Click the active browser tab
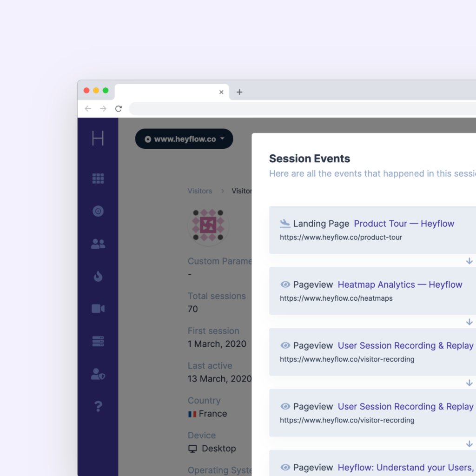 (x=172, y=92)
